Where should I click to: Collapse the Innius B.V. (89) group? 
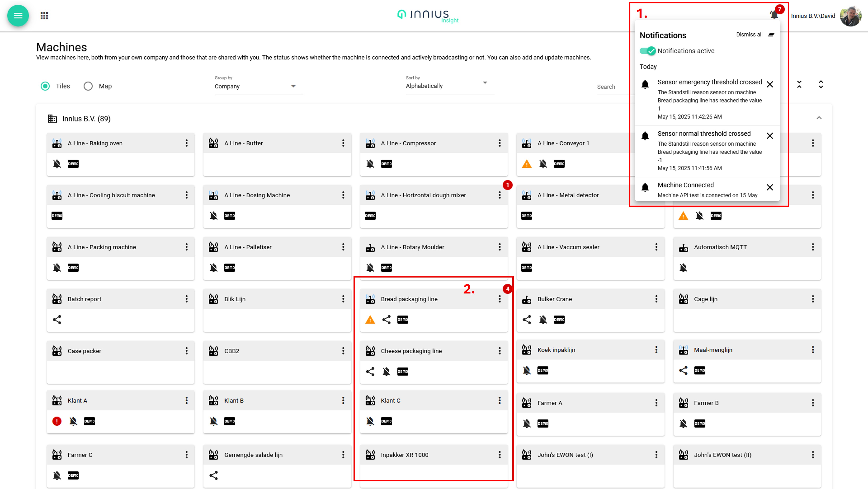819,118
